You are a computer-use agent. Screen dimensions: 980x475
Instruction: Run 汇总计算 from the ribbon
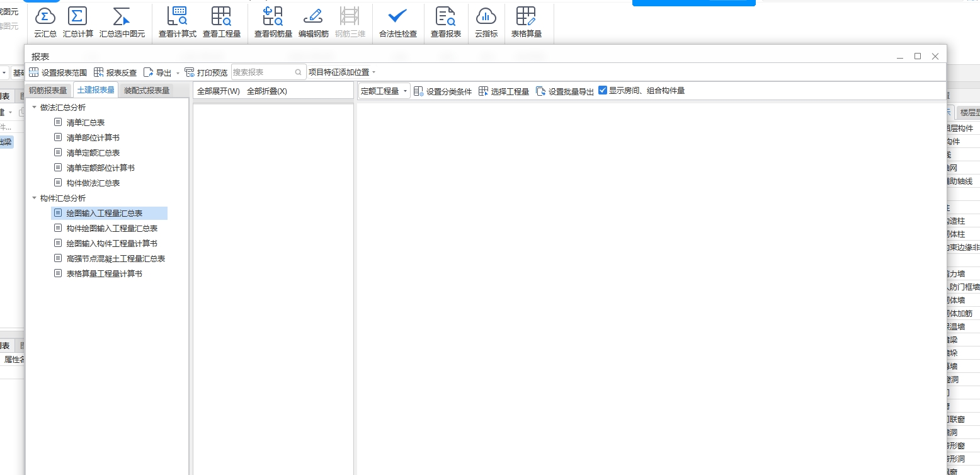[x=77, y=23]
